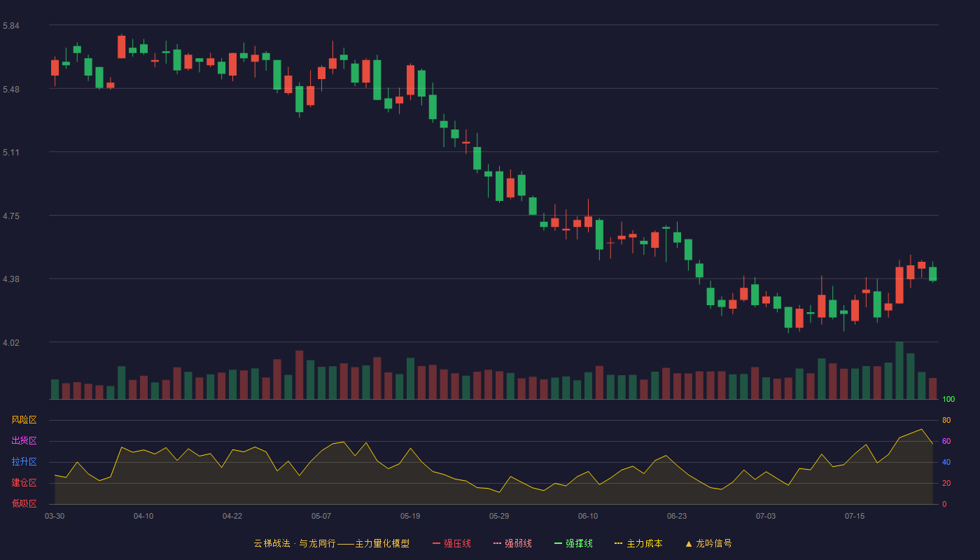Click the 5.11 price axis label
This screenshot has width=980, height=560.
coord(11,152)
